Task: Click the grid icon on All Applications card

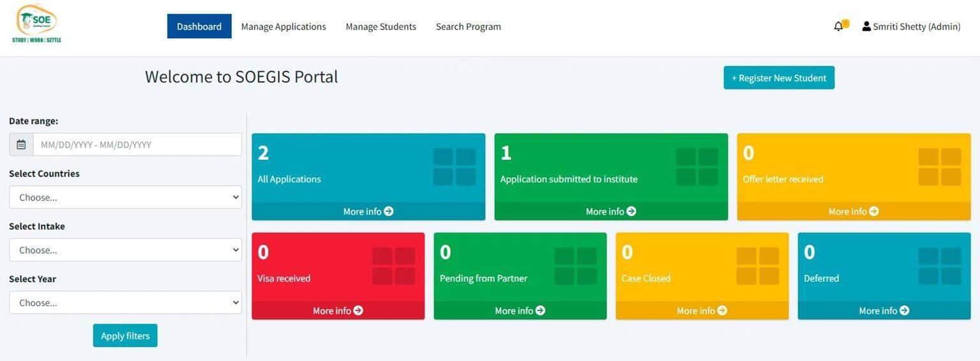Action: click(454, 167)
